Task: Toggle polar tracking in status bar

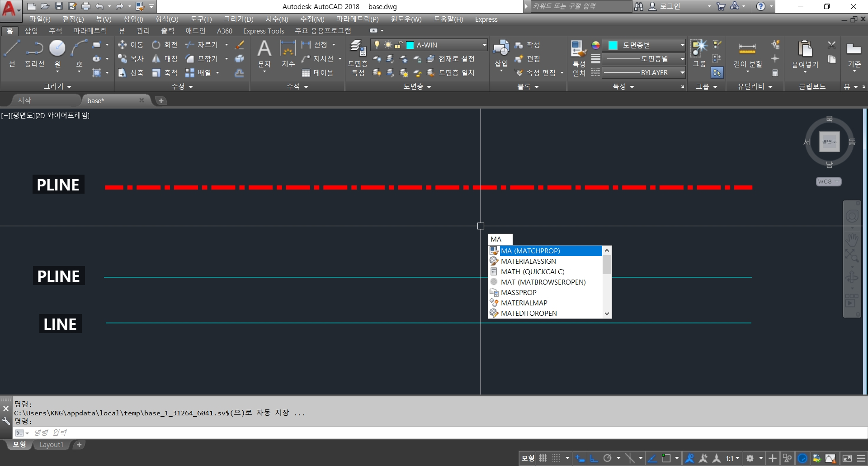Action: tap(608, 458)
